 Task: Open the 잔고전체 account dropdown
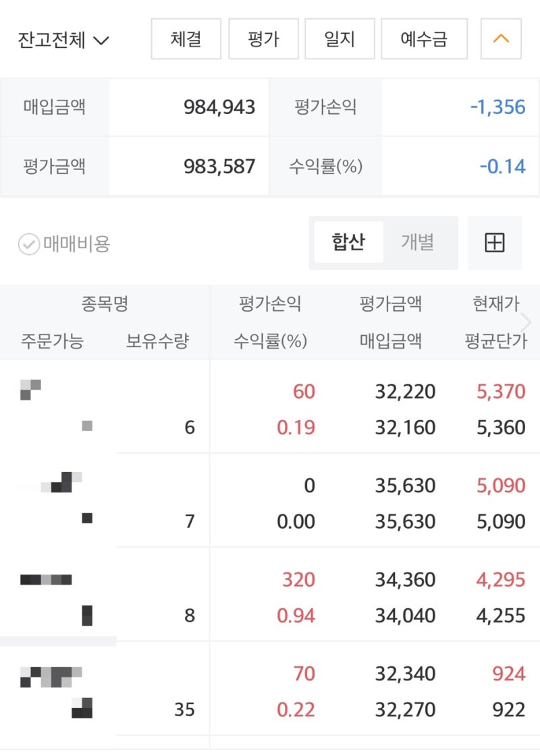point(63,40)
